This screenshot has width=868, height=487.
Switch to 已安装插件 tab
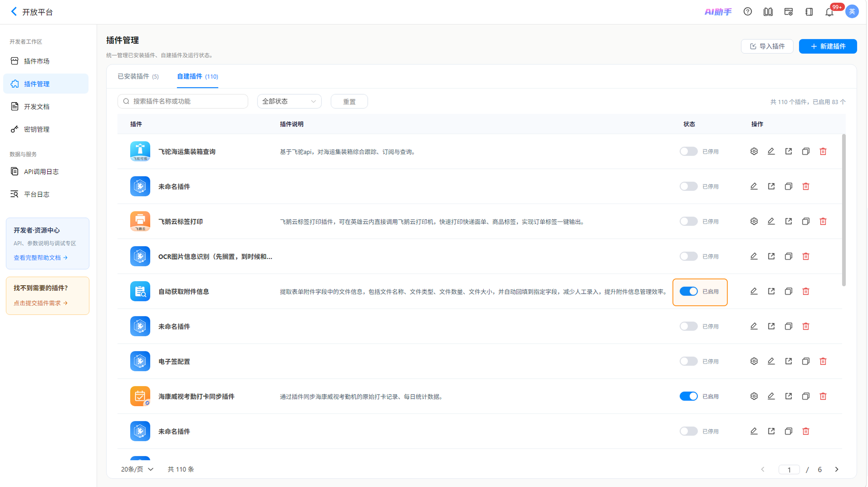coord(138,76)
